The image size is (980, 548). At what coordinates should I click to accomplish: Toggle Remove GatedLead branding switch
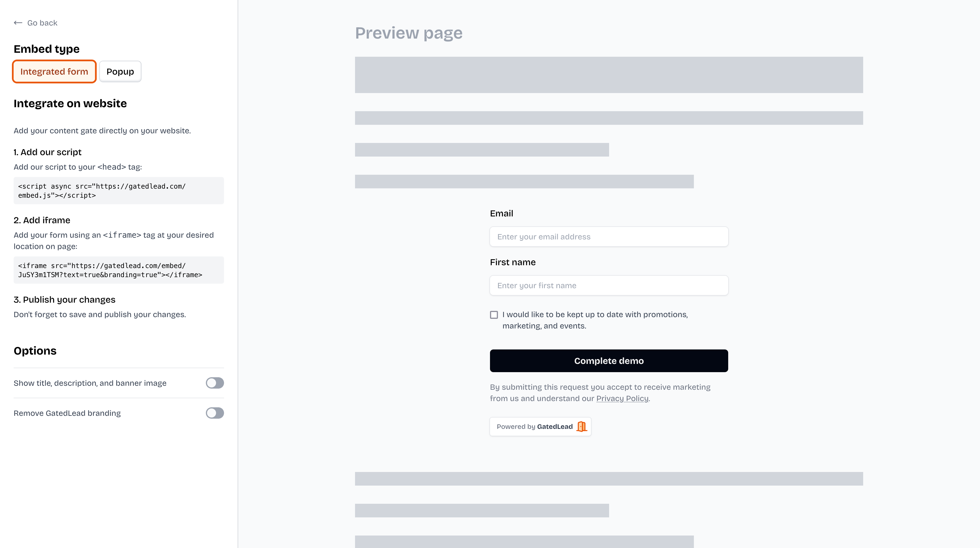click(x=215, y=413)
